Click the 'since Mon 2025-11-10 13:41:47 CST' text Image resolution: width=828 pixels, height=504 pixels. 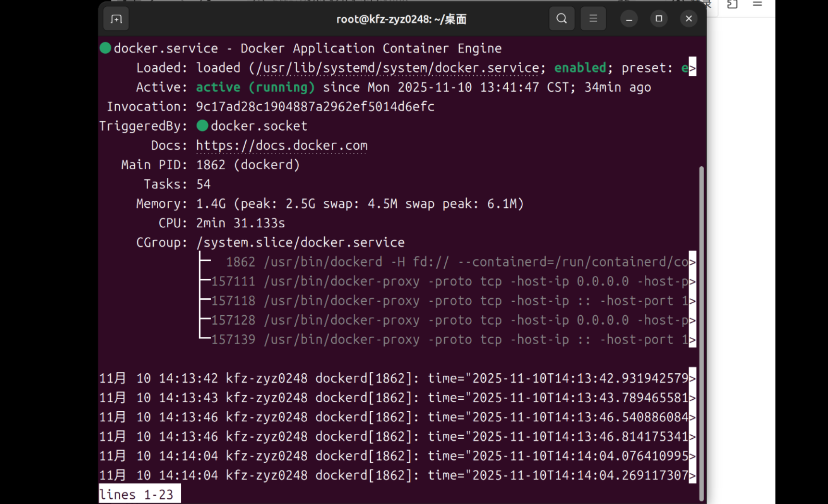tap(449, 87)
